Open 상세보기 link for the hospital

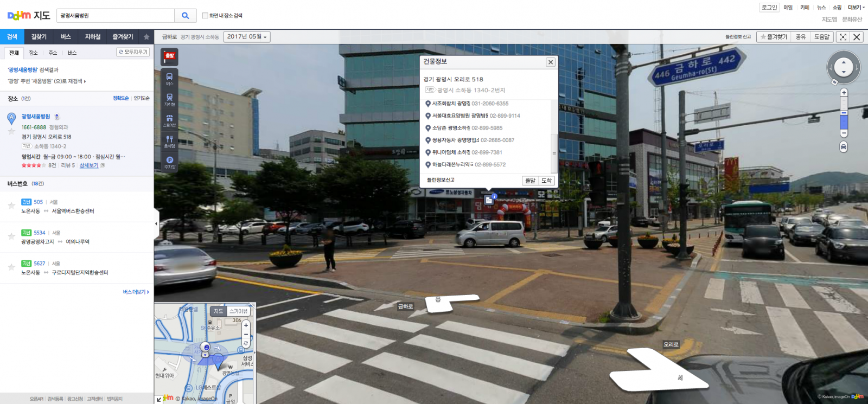click(89, 165)
